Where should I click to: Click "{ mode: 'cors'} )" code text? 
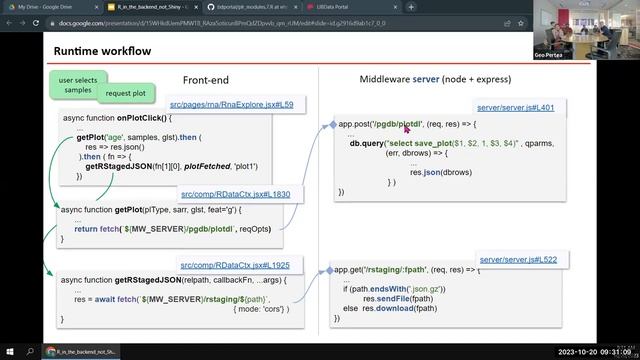click(x=261, y=309)
